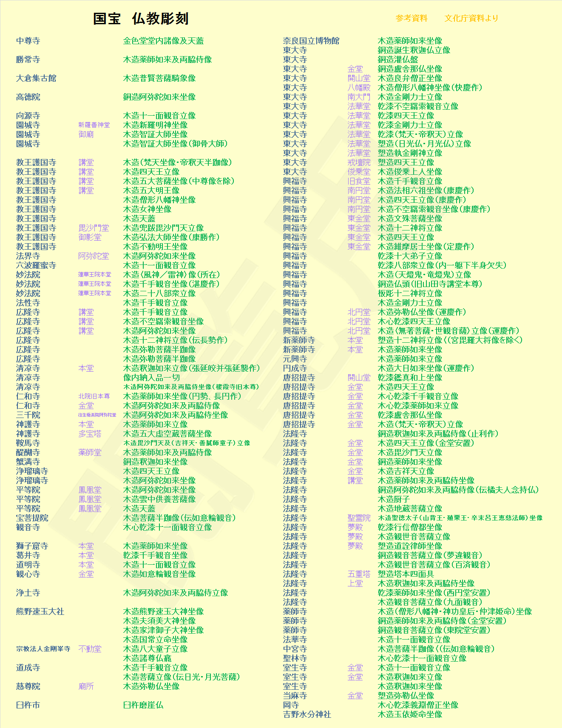Screen dimensions: 562x728
Task: Select the temple name 獅子窟寺
Action: tap(32, 546)
